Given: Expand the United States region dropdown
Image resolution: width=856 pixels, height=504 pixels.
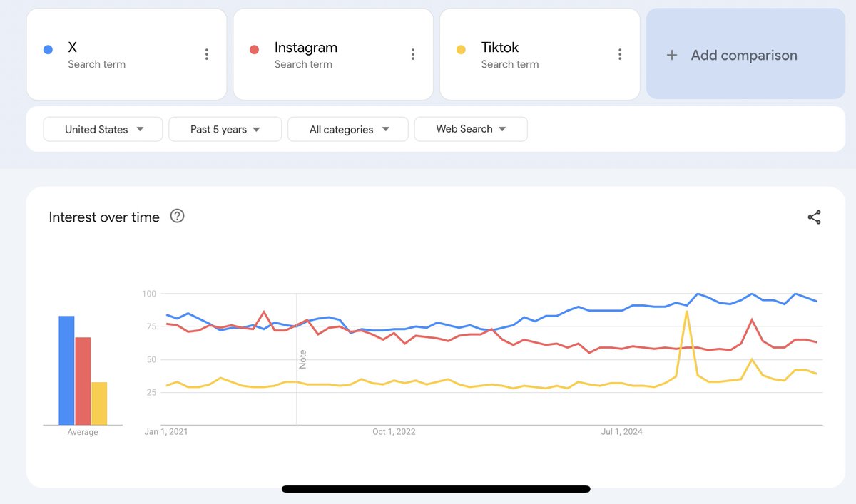Looking at the screenshot, I should tap(103, 129).
